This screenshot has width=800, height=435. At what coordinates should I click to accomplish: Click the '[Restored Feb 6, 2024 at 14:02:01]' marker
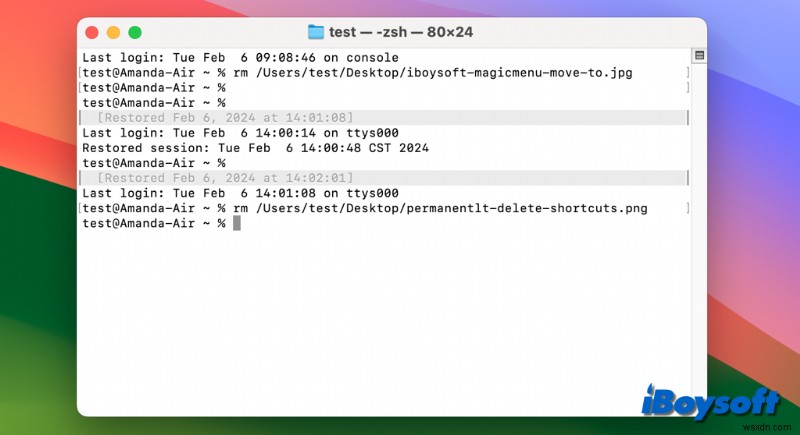[x=225, y=178]
